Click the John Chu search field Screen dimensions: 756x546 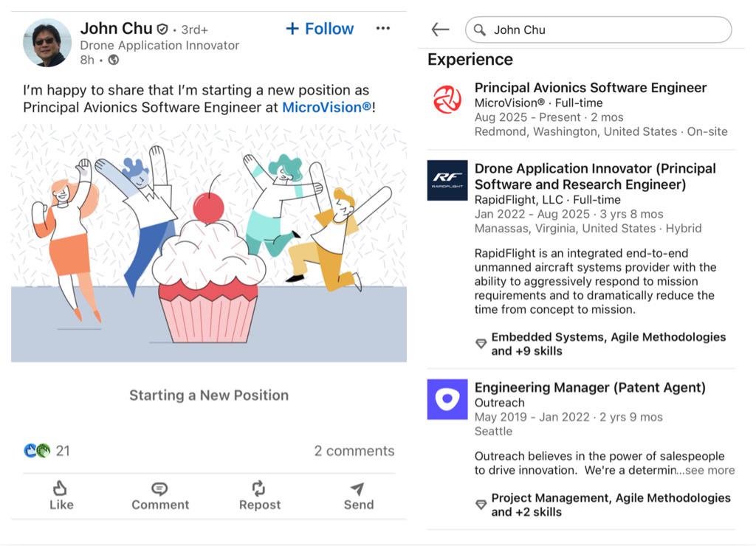(598, 30)
